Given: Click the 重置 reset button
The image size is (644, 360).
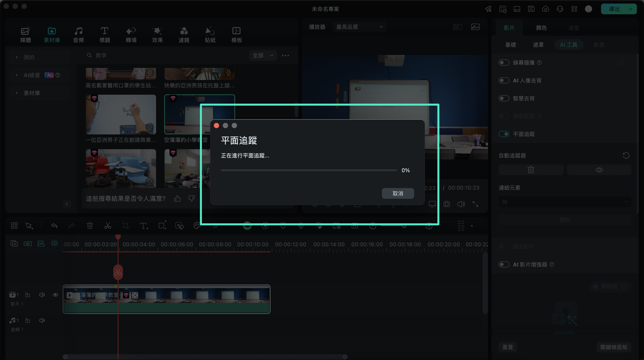Looking at the screenshot, I should [508, 347].
